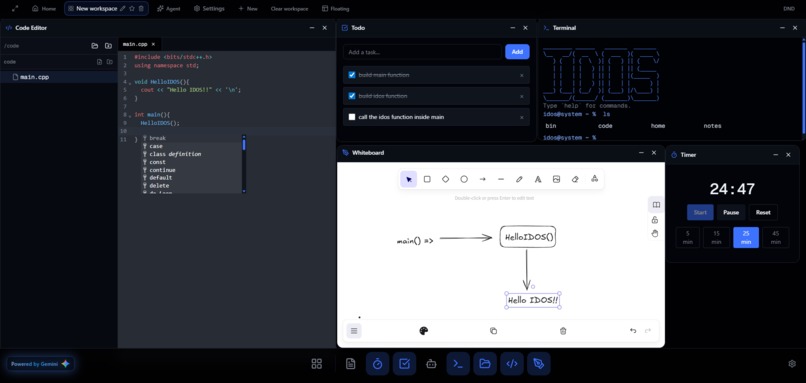
Task: Check 'call the idos function inside main'
Action: [x=352, y=117]
